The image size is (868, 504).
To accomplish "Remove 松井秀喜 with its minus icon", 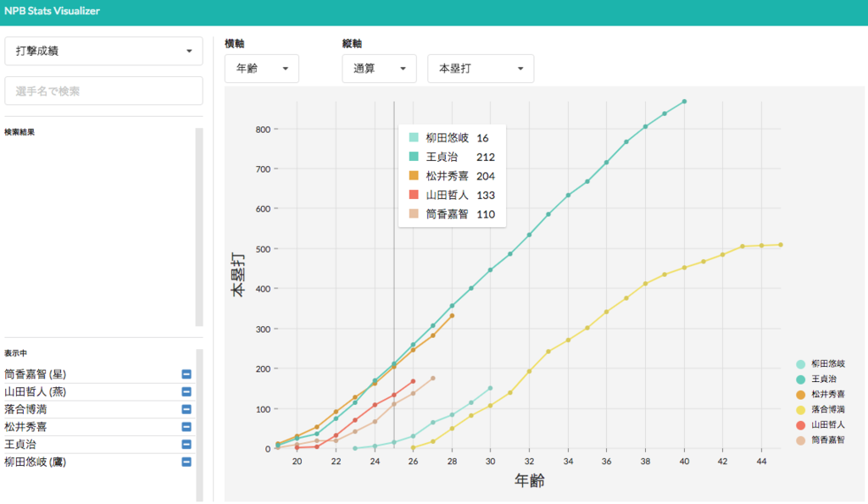I will (x=186, y=427).
